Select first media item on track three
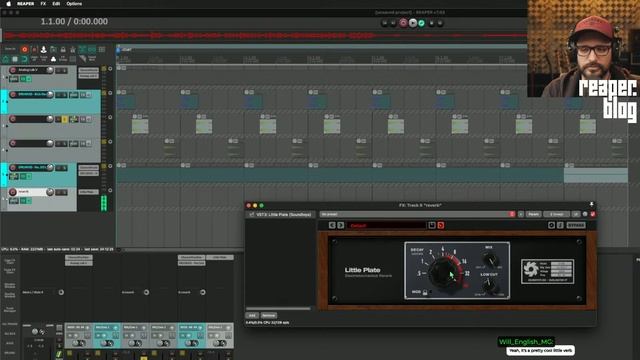This screenshot has width=640, height=360. (140, 126)
